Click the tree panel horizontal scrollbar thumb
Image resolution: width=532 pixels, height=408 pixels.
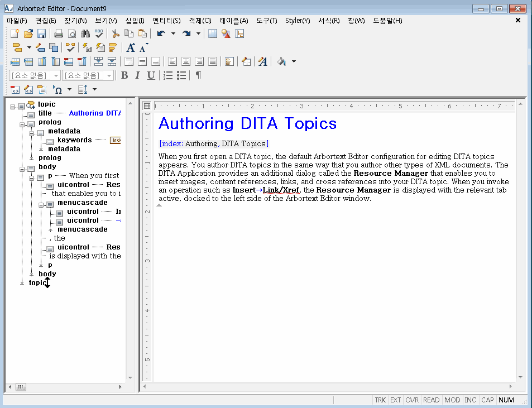pos(21,387)
